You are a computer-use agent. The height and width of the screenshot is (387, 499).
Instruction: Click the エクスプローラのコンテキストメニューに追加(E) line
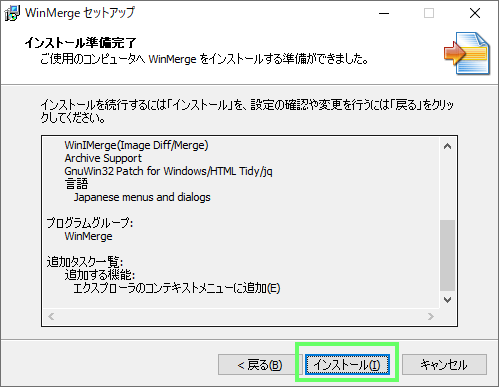click(177, 288)
